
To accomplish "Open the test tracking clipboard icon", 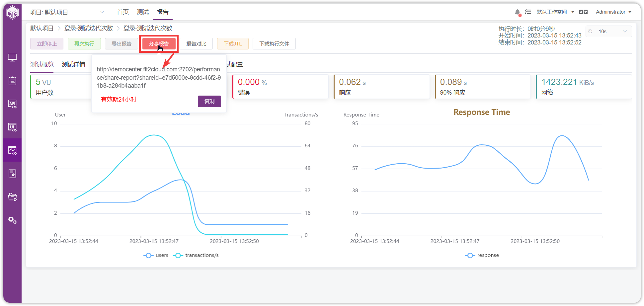I will click(12, 81).
